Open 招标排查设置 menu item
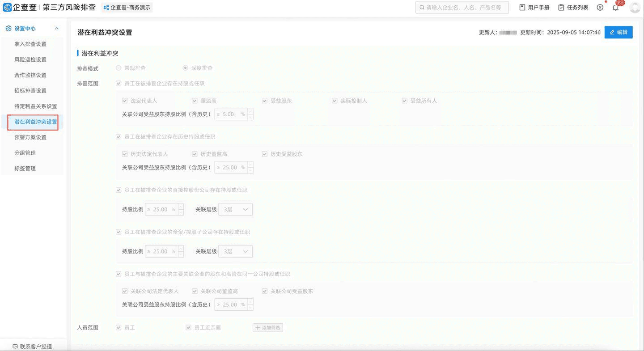The height and width of the screenshot is (351, 644). coord(30,91)
